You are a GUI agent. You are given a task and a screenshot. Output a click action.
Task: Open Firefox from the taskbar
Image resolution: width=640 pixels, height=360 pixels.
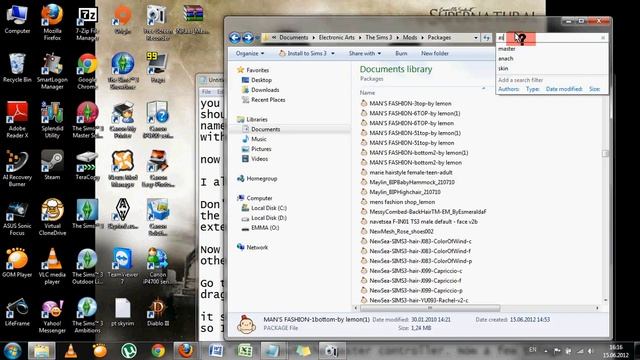pos(186,351)
